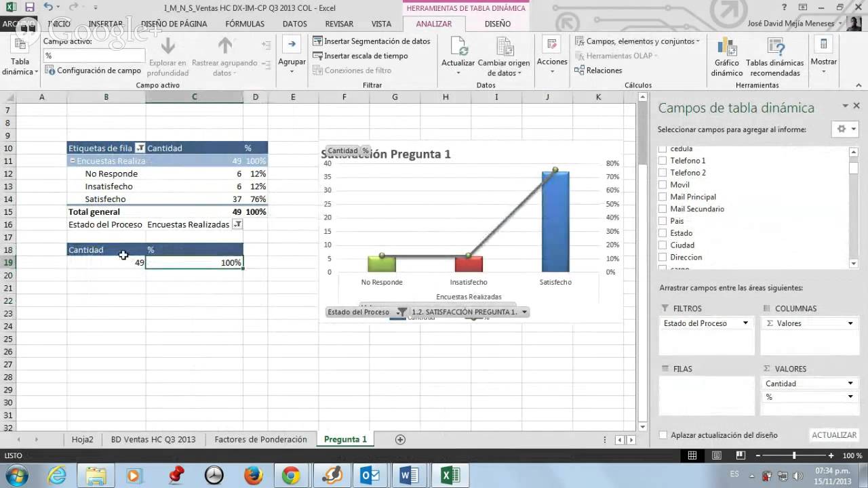This screenshot has width=868, height=488.
Task: Open the INSERTAR ribbon tab
Action: click(x=105, y=24)
